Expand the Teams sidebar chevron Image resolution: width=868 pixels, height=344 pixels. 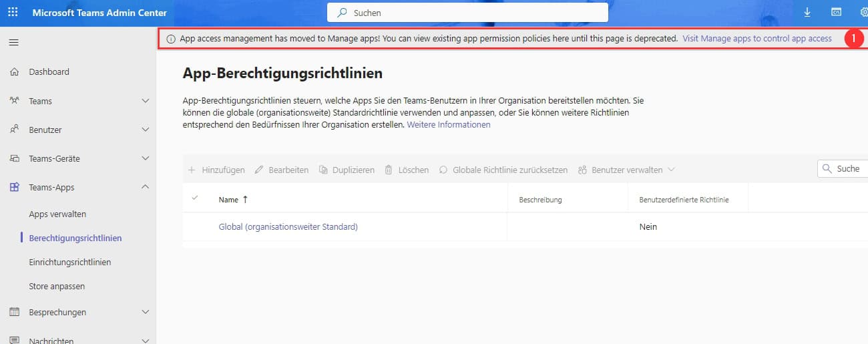coord(146,101)
